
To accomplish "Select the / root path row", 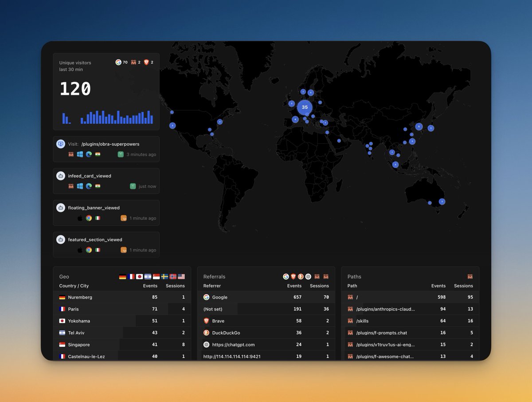I will (410, 297).
